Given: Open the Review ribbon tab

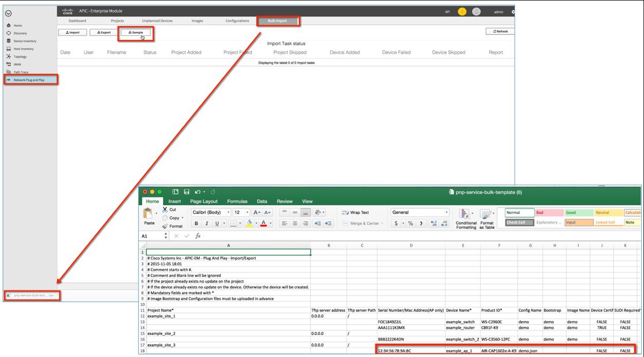Looking at the screenshot, I should (285, 202).
